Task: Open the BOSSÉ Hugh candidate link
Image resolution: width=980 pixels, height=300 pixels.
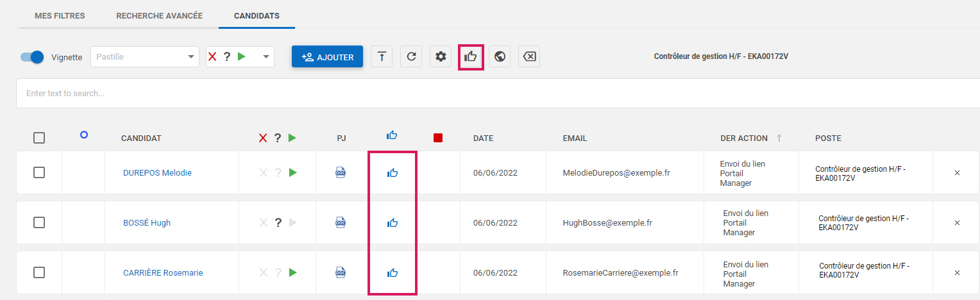Action: point(147,222)
